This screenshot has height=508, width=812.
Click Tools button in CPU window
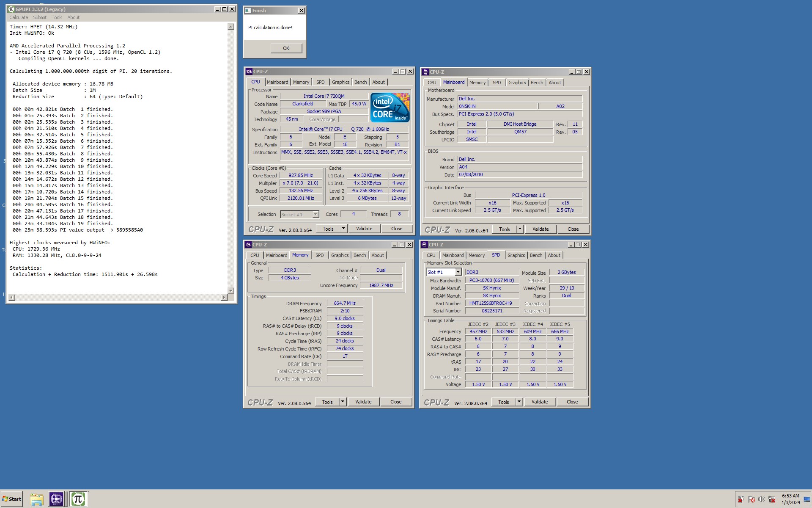[328, 229]
